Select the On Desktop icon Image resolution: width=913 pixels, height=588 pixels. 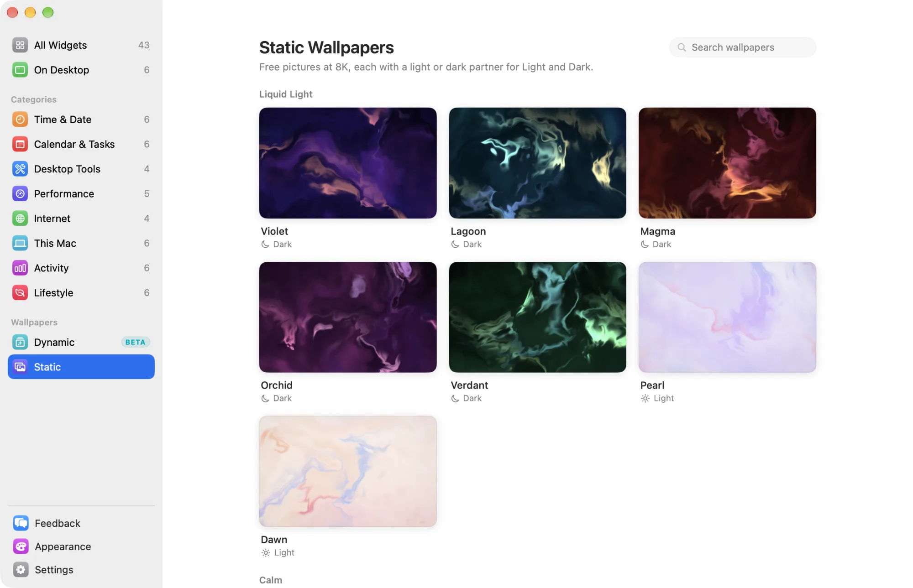coord(20,70)
